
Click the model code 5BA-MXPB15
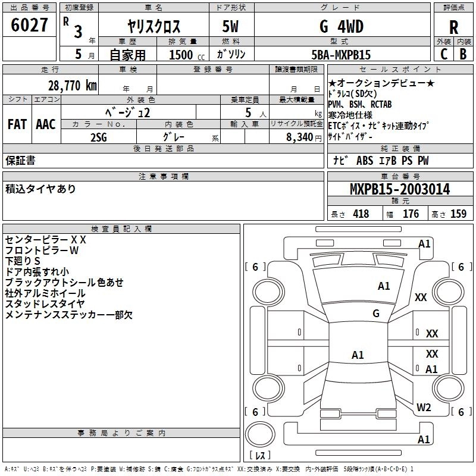(341, 54)
